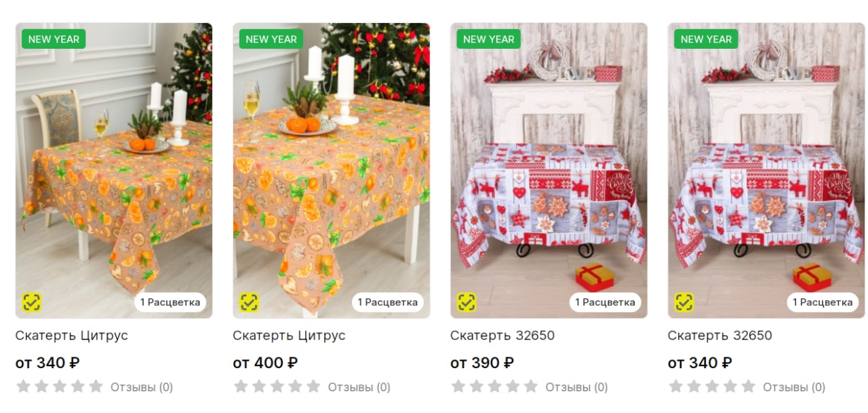Click '1 Расцветка' chip on 390 ₽ Скатерть 32650
The width and height of the screenshot is (868, 413).
[x=605, y=302]
